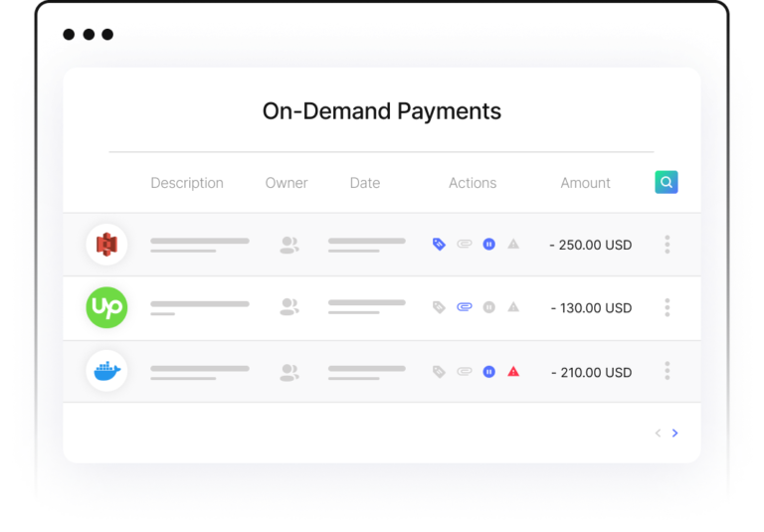Open three-dot menu for -210.00 USD payment
764x532 pixels.
[x=667, y=371]
